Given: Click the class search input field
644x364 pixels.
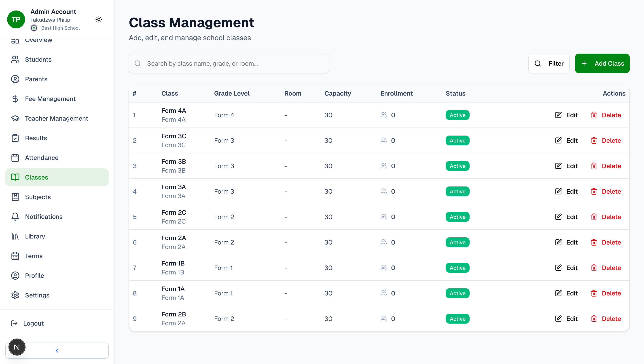Looking at the screenshot, I should 229,63.
